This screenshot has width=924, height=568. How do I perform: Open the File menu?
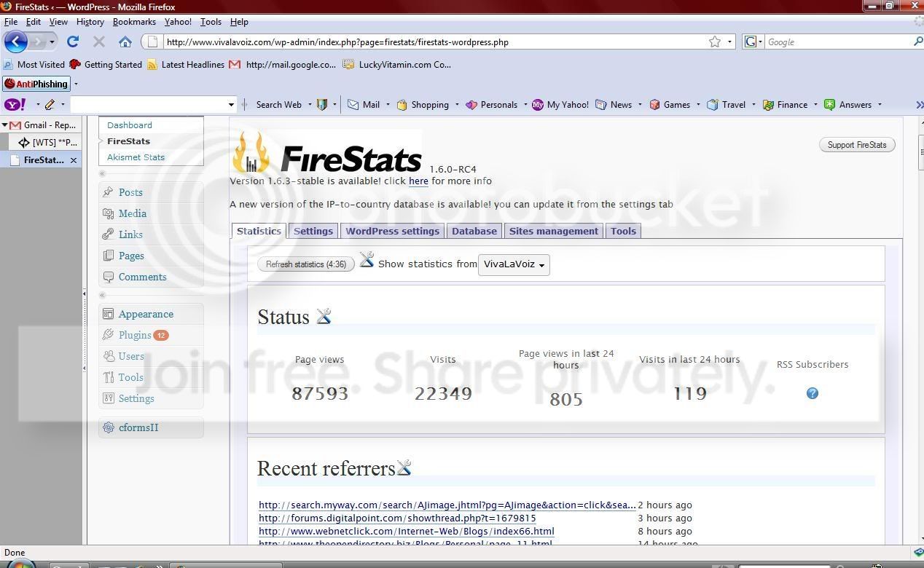11,22
